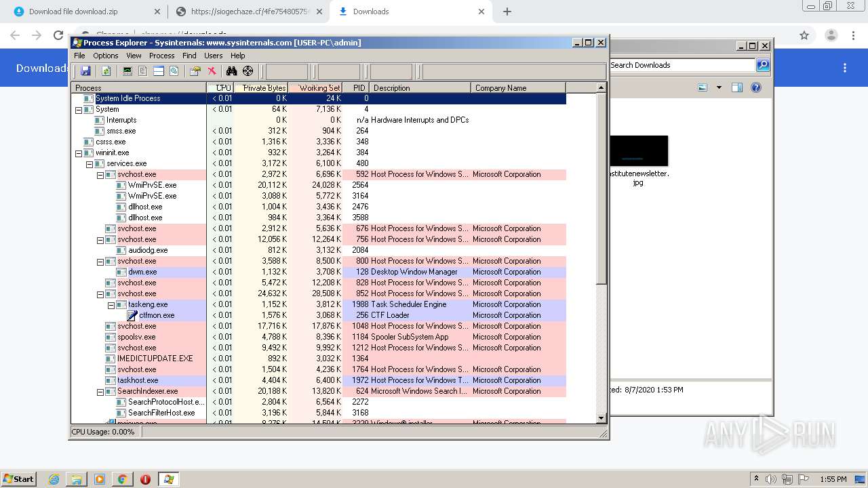868x488 pixels.
Task: Click the binoculars Find Handle icon
Action: point(231,71)
